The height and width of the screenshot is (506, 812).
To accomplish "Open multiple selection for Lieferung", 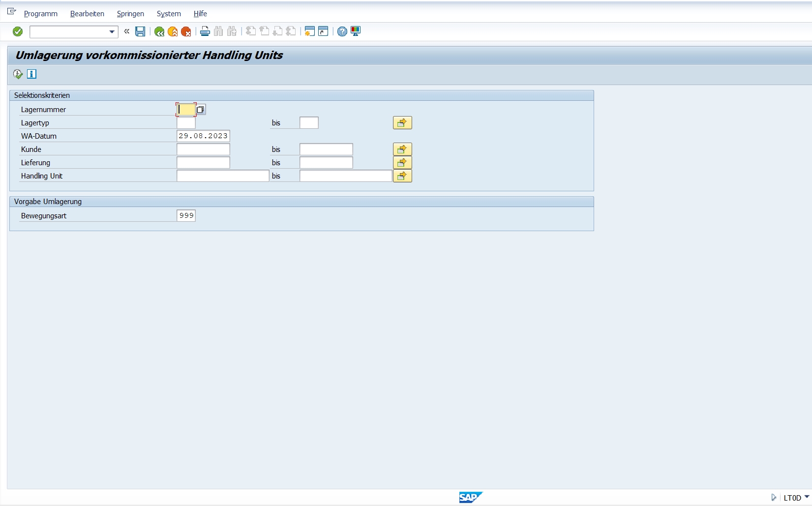I will point(402,163).
